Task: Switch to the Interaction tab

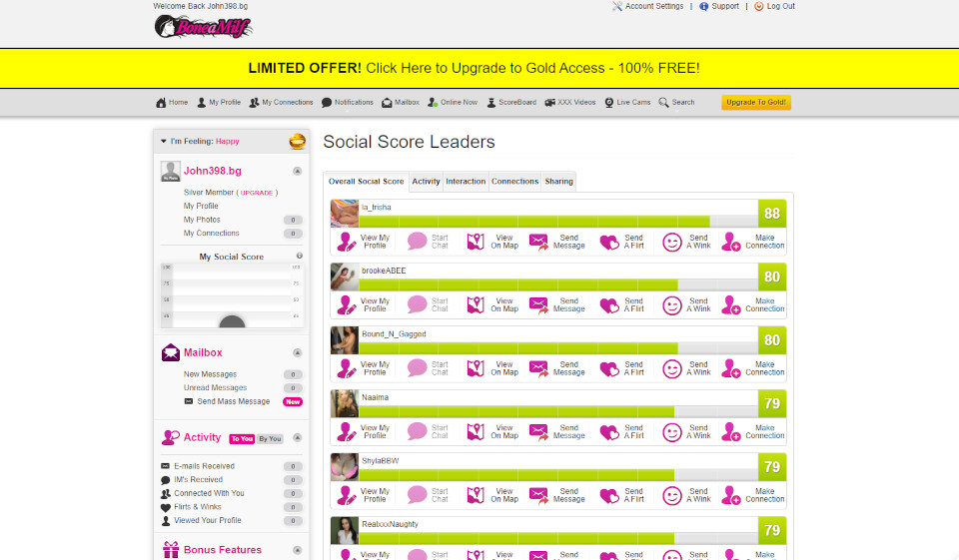Action: click(x=466, y=182)
